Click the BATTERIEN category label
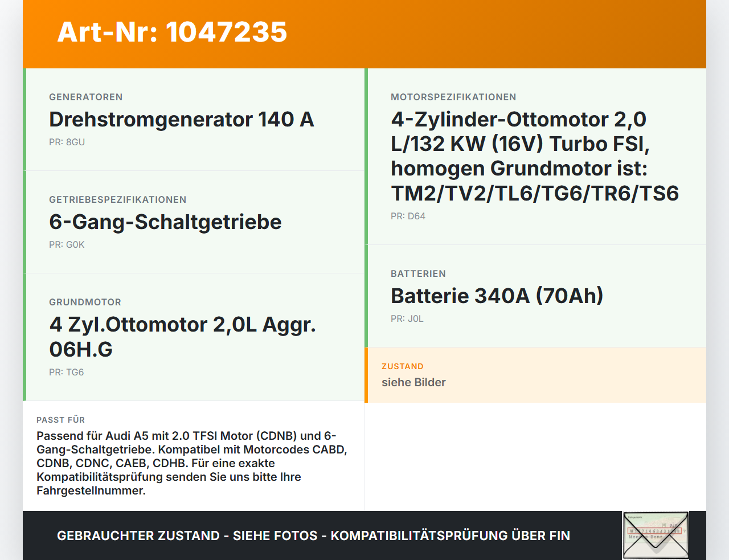The height and width of the screenshot is (560, 729). (418, 273)
